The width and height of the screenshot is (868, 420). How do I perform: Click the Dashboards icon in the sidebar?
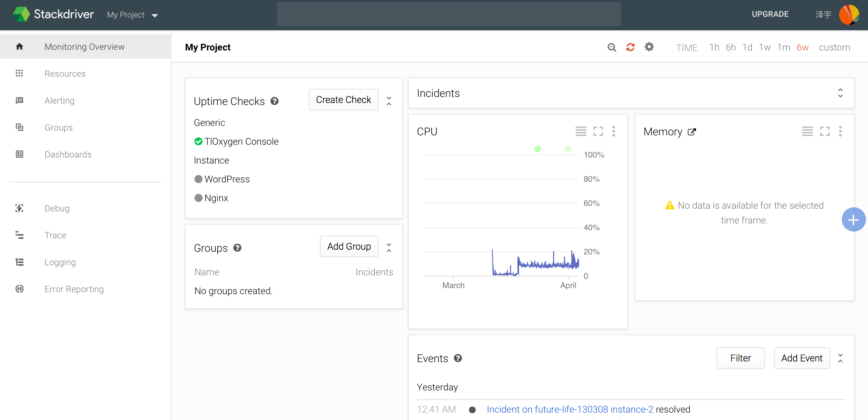pos(20,154)
